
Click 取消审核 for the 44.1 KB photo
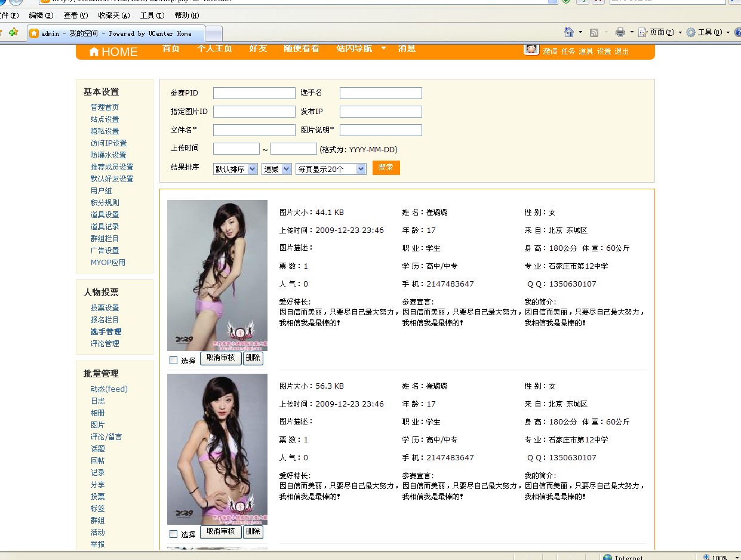(221, 358)
